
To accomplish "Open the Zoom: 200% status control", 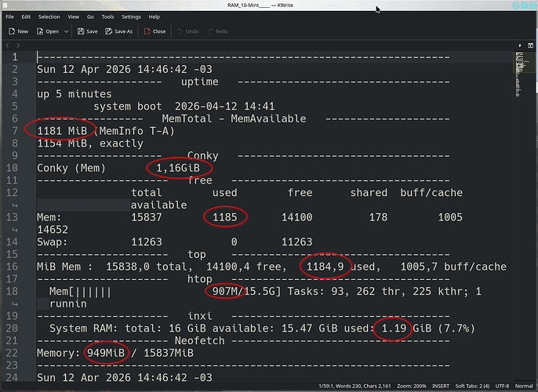I will coord(412,387).
